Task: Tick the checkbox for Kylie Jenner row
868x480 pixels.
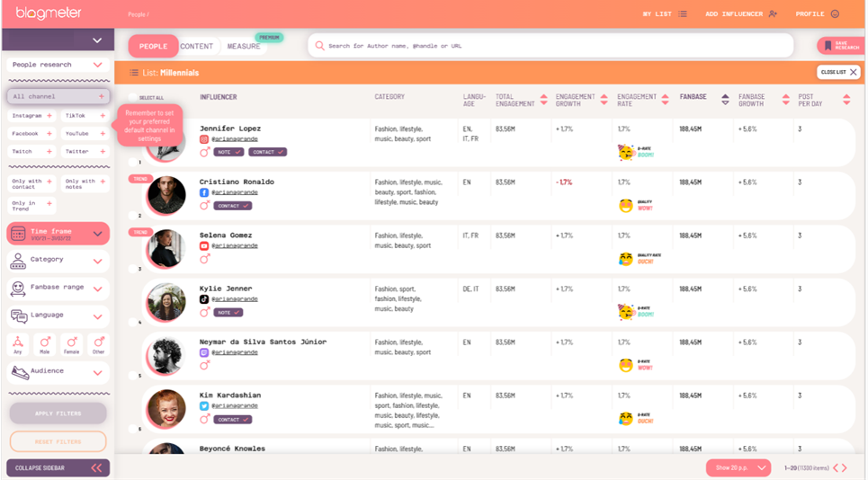Action: click(132, 322)
